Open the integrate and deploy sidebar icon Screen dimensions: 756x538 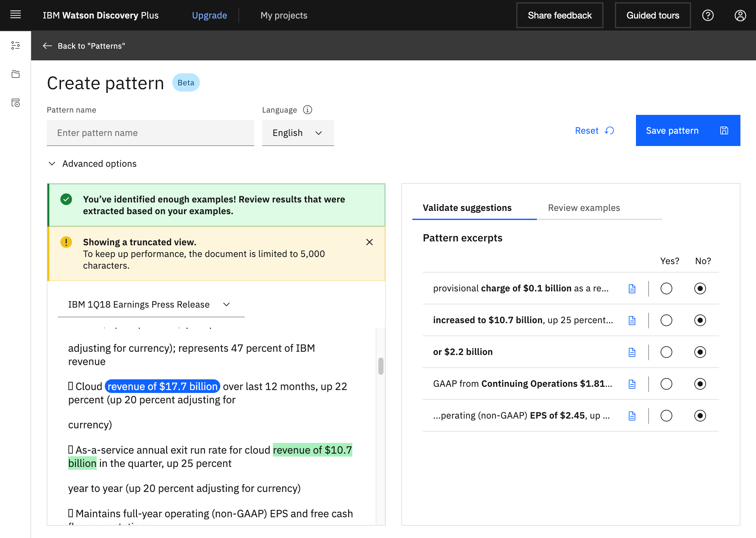tap(15, 103)
